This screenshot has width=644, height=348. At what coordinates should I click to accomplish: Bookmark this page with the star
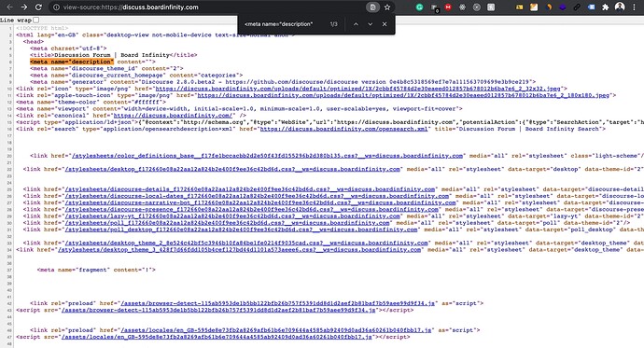tap(387, 7)
